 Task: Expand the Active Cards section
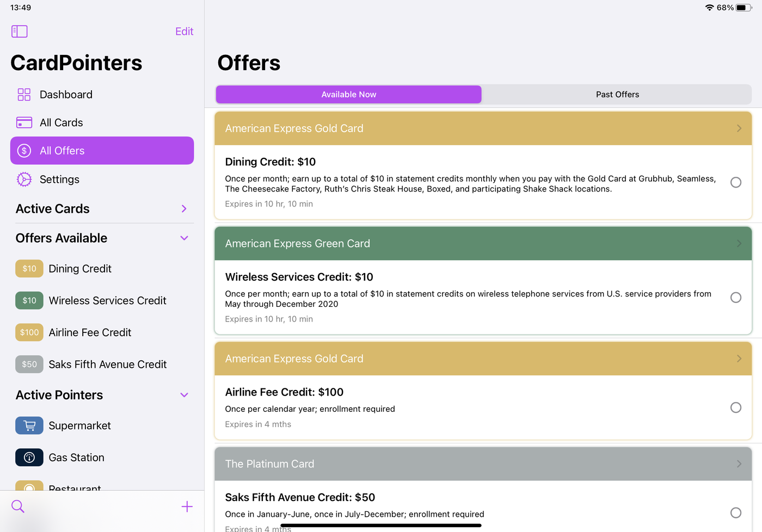(184, 209)
